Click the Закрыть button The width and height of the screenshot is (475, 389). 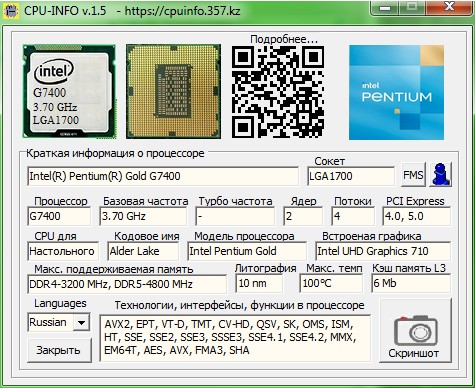(x=59, y=350)
